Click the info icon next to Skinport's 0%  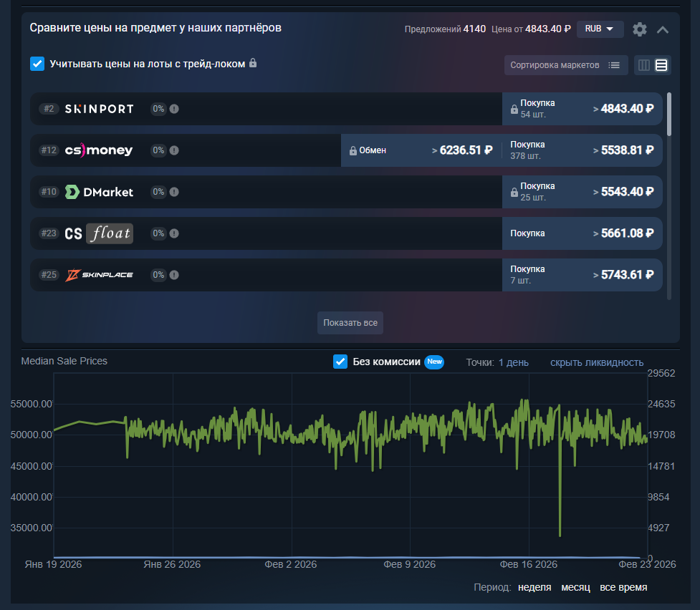(173, 109)
